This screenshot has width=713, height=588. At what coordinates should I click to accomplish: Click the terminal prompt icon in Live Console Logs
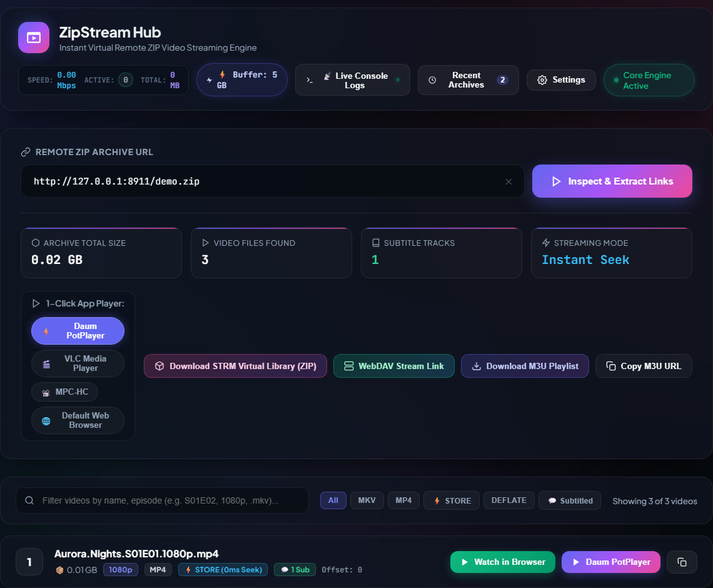310,80
